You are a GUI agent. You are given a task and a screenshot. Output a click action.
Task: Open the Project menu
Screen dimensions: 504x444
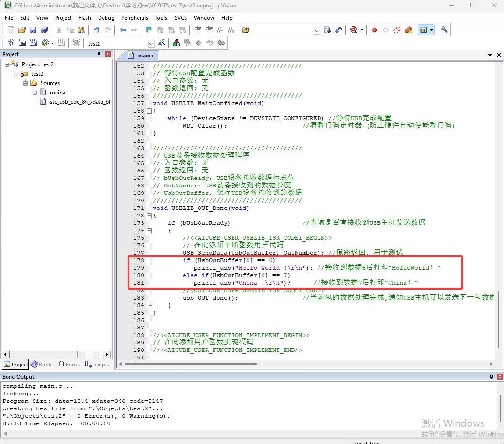[x=63, y=18]
